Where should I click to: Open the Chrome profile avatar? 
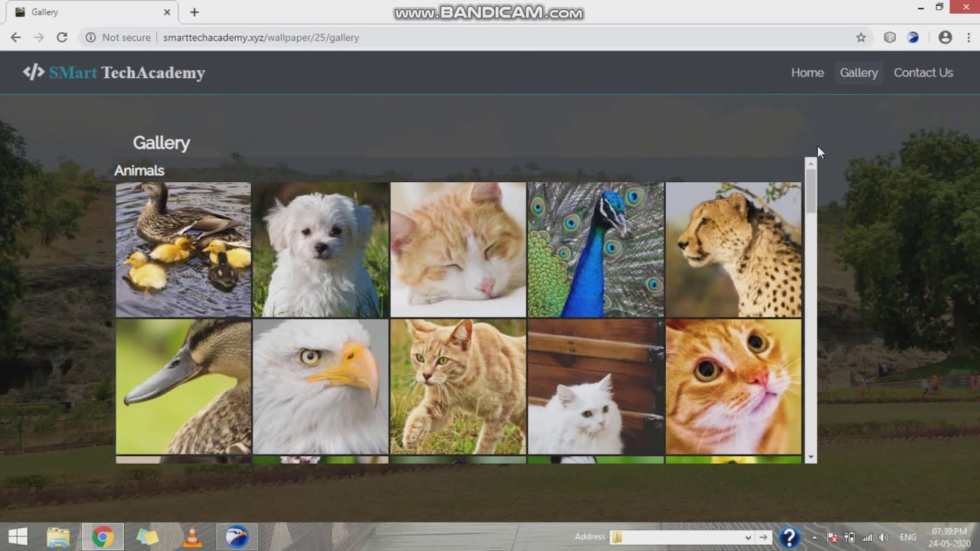945,37
